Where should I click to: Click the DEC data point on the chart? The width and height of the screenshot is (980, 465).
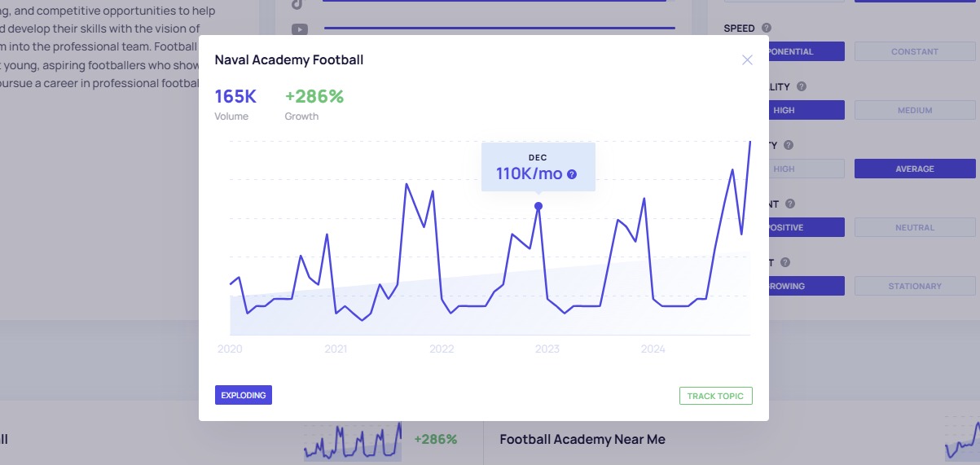(x=538, y=206)
